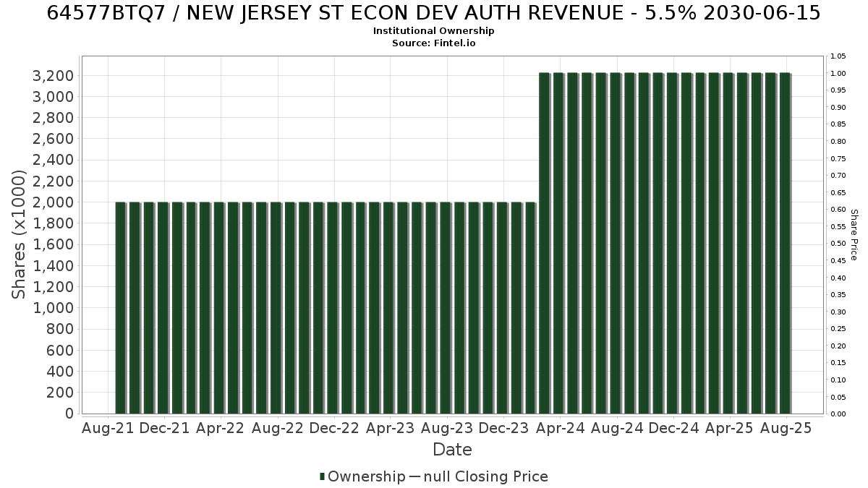Click the Apr-22 date label
The image size is (868, 488).
point(221,428)
